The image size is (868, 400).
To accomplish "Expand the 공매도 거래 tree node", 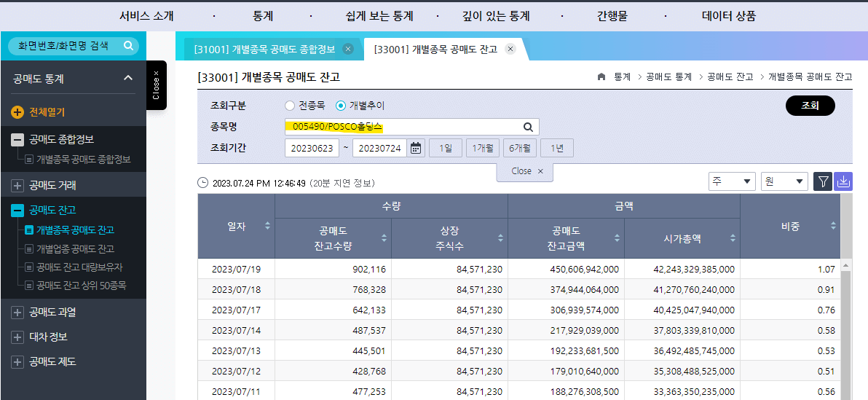I will coord(17,186).
